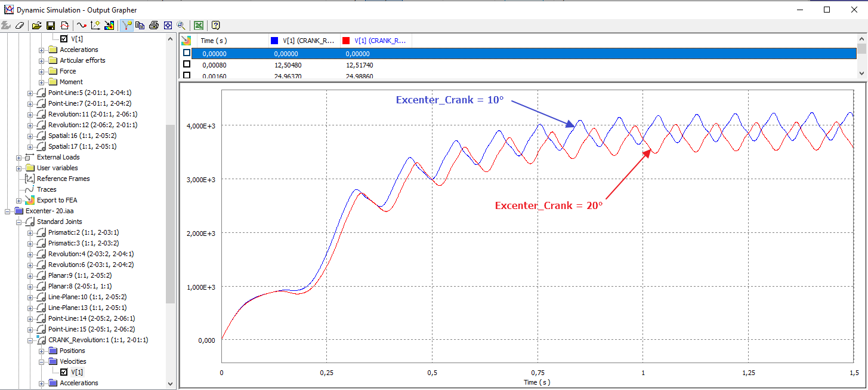
Task: Tick the checkbox for row 0,00080
Action: point(187,64)
